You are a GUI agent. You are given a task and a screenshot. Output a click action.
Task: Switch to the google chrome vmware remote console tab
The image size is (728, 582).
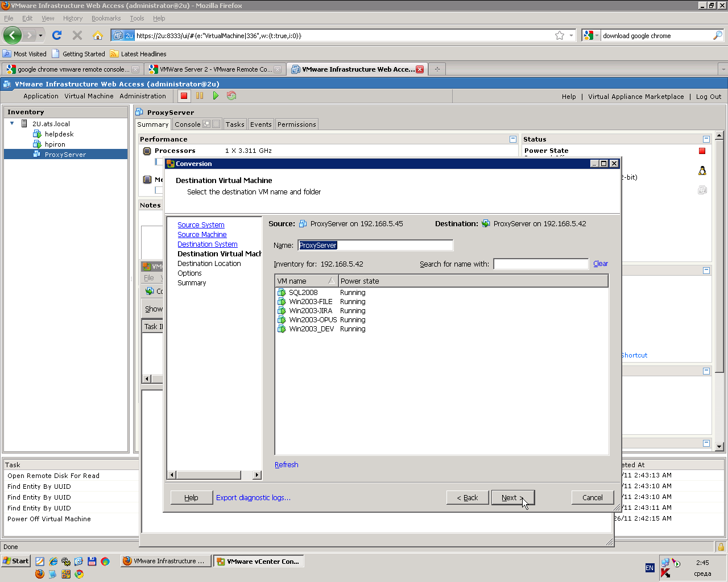(72, 69)
